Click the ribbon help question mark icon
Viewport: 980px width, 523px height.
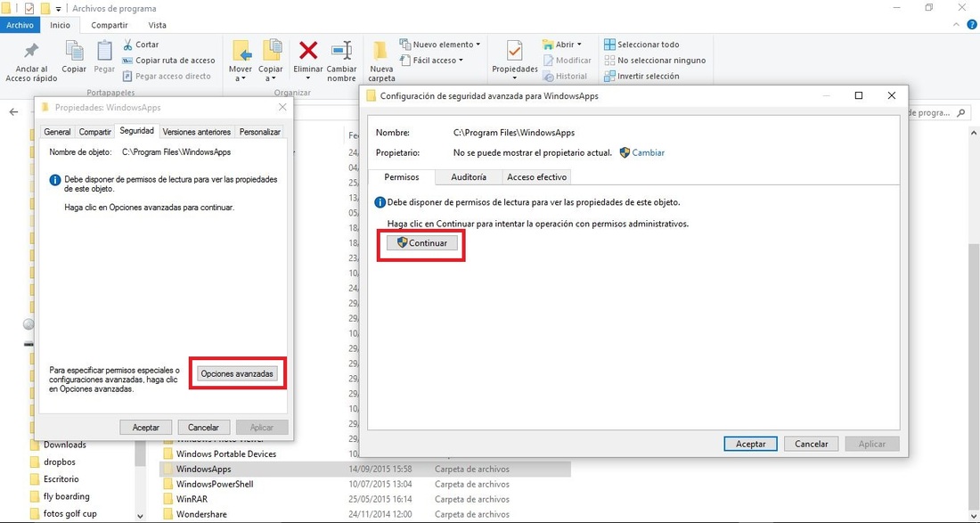(x=971, y=25)
